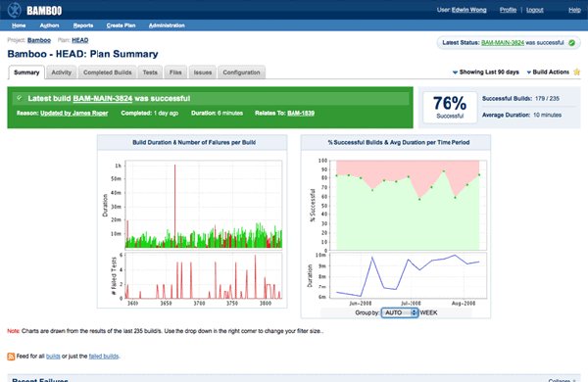Select the Summary tab
Image resolution: width=588 pixels, height=382 pixels.
pos(26,72)
